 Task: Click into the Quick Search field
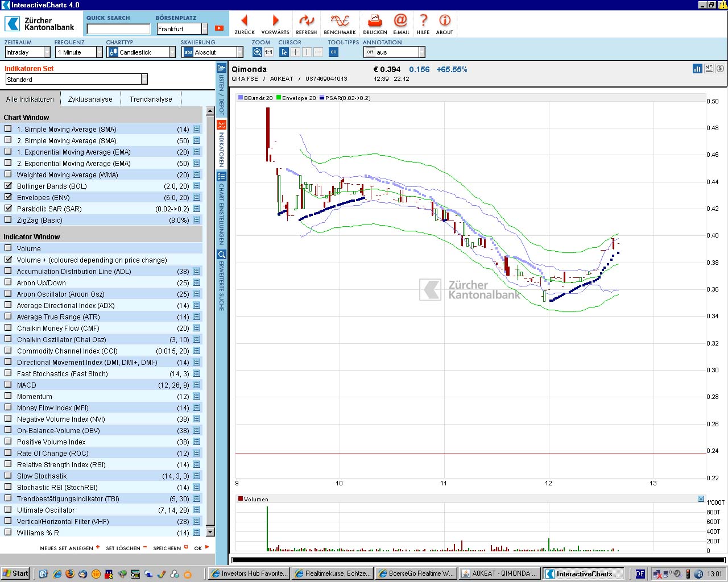[118, 29]
